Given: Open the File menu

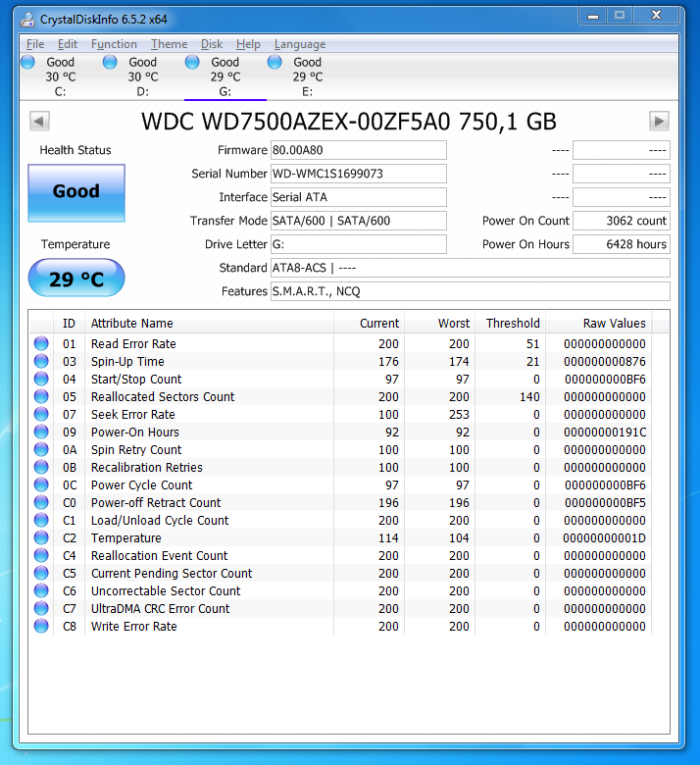Looking at the screenshot, I should click(35, 44).
